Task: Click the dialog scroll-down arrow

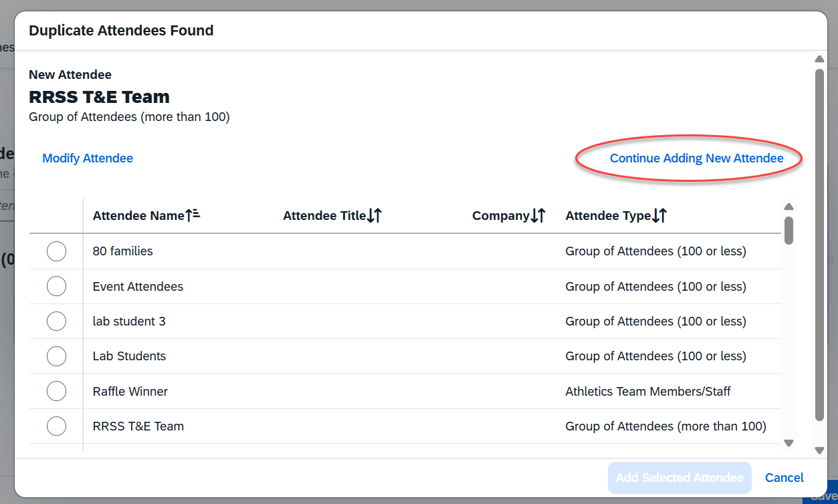Action: [x=819, y=451]
